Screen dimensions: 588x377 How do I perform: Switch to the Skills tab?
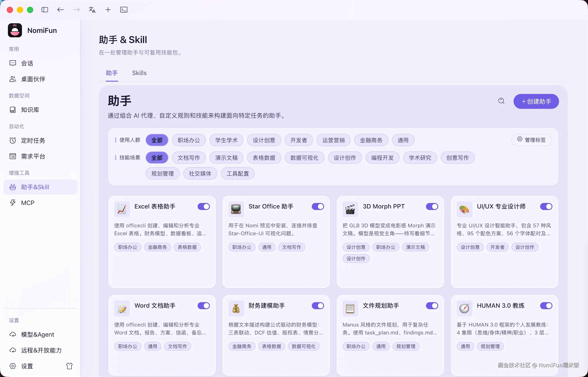[x=139, y=73]
